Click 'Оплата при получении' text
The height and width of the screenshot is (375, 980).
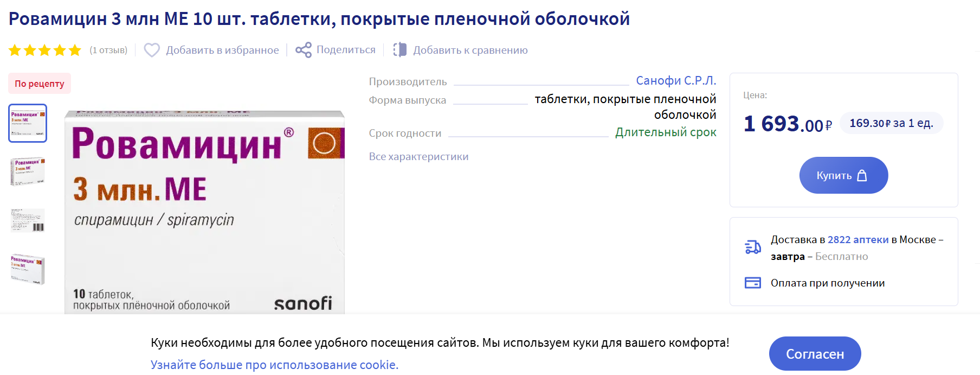point(828,283)
